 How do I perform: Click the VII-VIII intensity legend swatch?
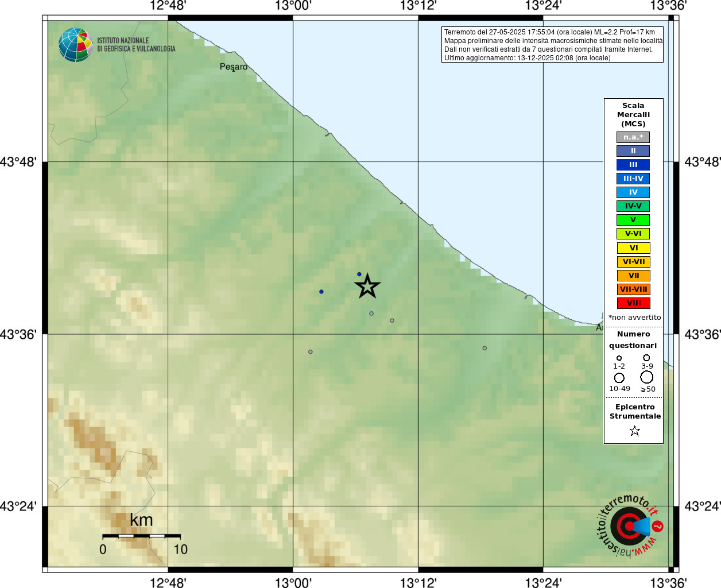point(633,289)
